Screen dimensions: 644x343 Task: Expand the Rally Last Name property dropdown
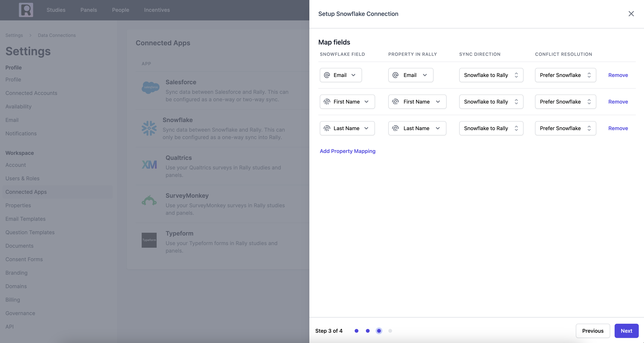click(x=417, y=128)
